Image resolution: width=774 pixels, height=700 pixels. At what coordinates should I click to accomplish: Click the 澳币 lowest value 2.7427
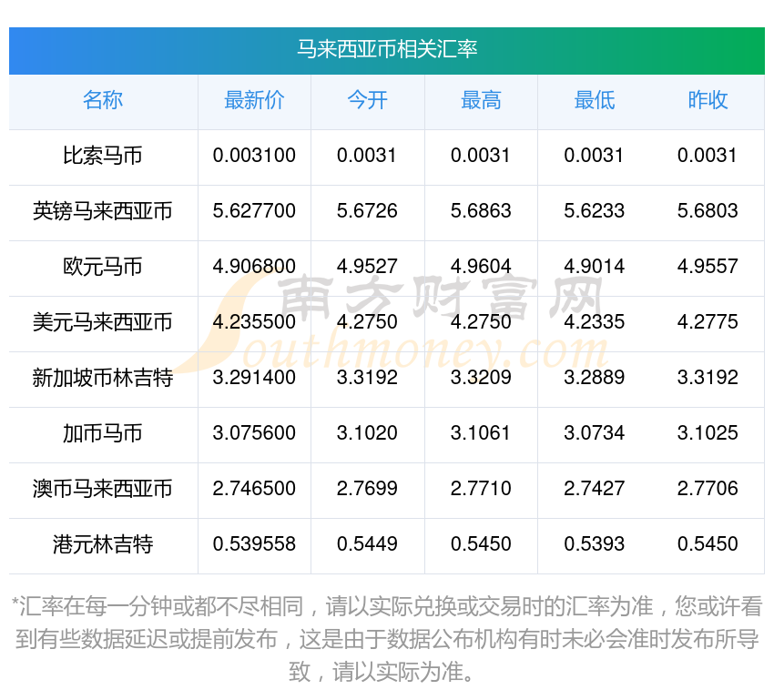(x=595, y=489)
